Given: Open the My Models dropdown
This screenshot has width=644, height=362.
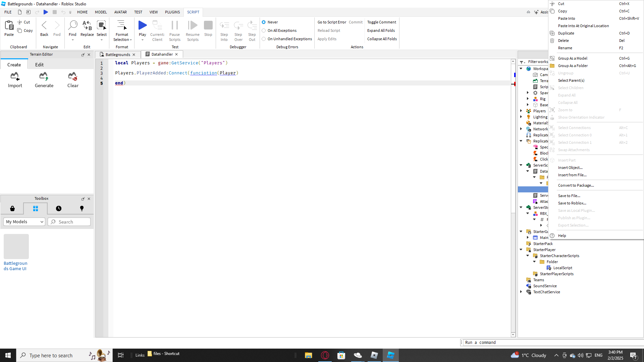Looking at the screenshot, I should (x=24, y=222).
